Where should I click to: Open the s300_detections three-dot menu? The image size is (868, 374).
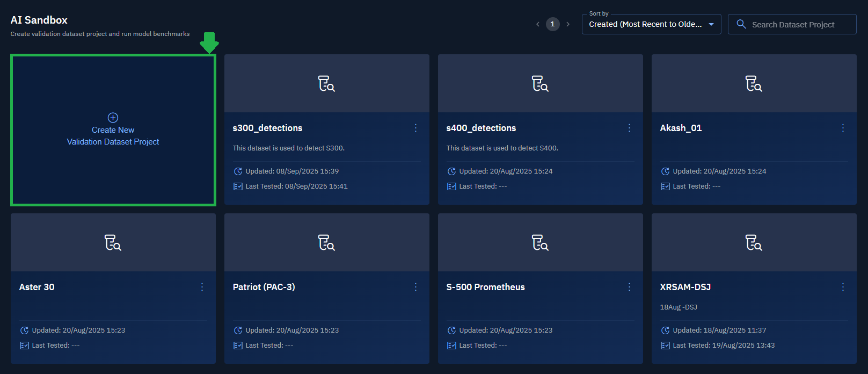coord(415,128)
